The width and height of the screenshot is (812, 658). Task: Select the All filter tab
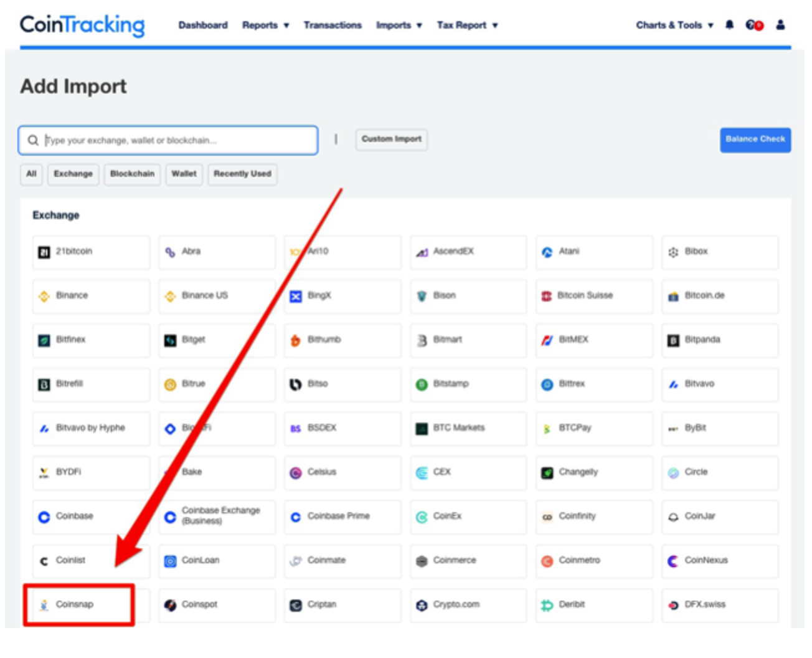tap(31, 174)
